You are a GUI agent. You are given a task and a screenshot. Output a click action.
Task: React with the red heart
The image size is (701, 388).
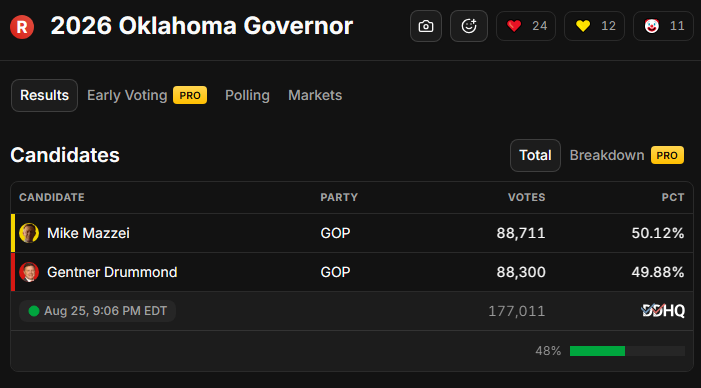pos(526,26)
